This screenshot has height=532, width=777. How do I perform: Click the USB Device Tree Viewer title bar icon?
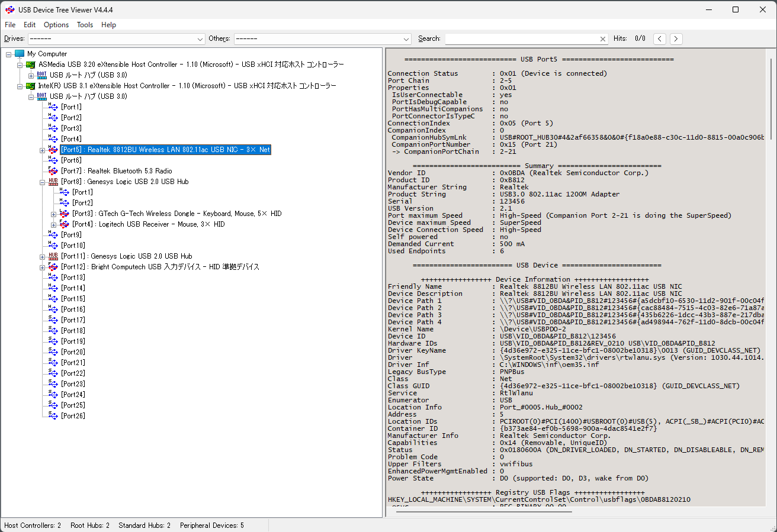click(10, 9)
